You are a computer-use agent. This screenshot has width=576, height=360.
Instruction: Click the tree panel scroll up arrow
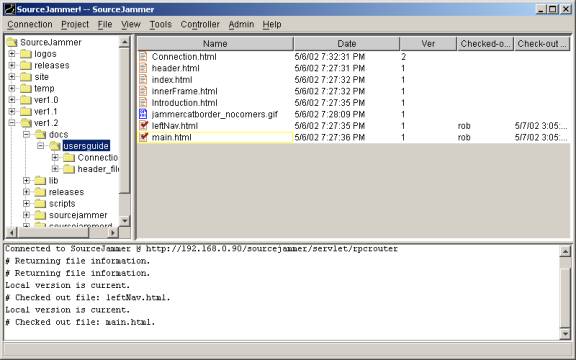pos(125,42)
